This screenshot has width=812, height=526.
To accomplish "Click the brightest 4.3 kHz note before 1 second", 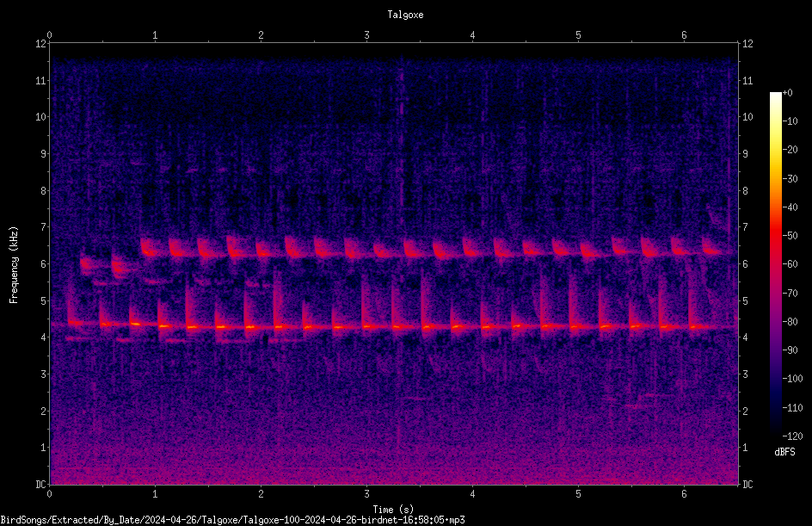I will (135, 324).
